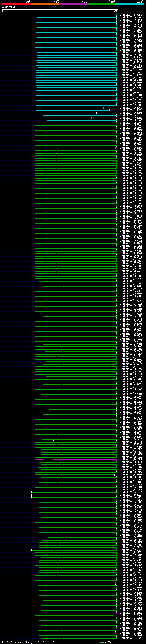Click hit label UniRef100_Q53HK9
Viewport: 146px width, 644px height.
tap(131, 236)
